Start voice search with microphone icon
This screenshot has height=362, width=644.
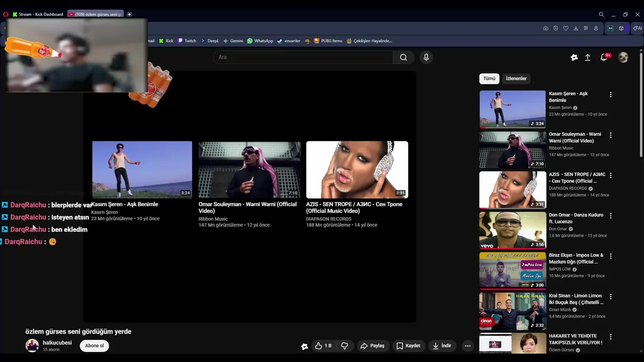pos(426,57)
